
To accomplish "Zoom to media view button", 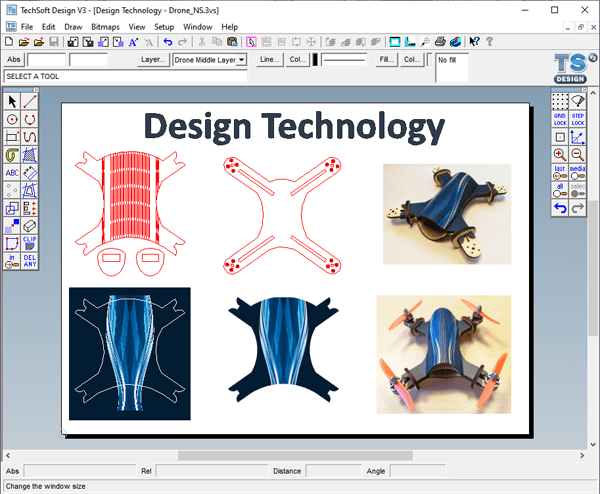I will coord(577,173).
